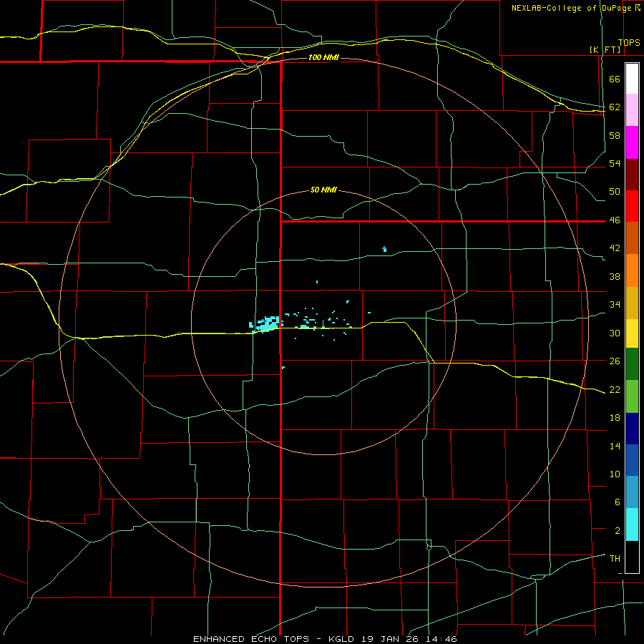This screenshot has height=644, width=644.
Task: Click the 22 value on the legend
Action: (x=615, y=389)
